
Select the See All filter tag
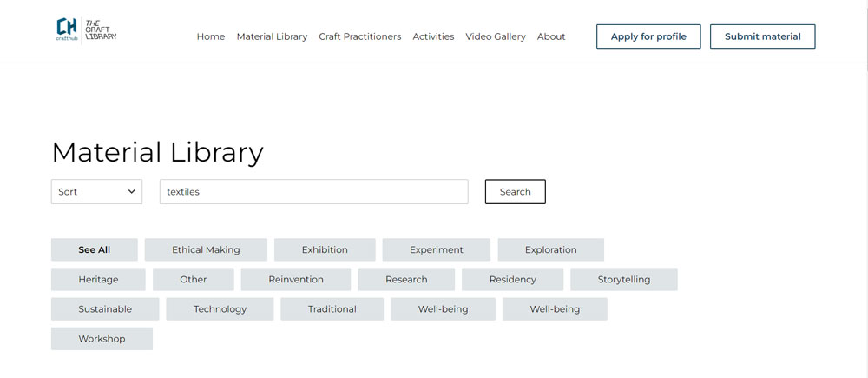click(94, 250)
